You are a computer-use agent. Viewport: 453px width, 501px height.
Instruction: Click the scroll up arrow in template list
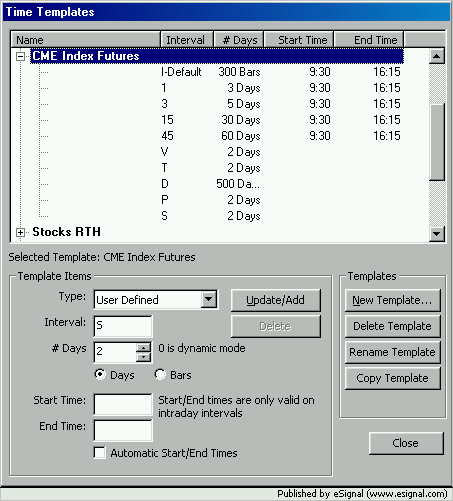(x=437, y=56)
